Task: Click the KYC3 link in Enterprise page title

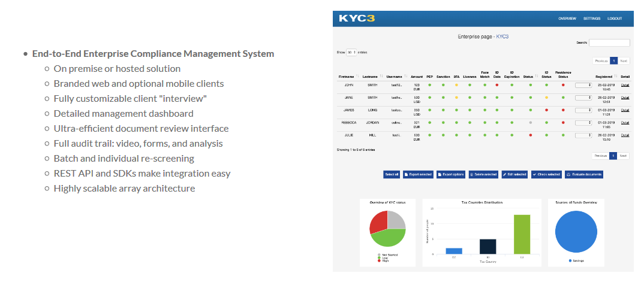Action: click(502, 37)
